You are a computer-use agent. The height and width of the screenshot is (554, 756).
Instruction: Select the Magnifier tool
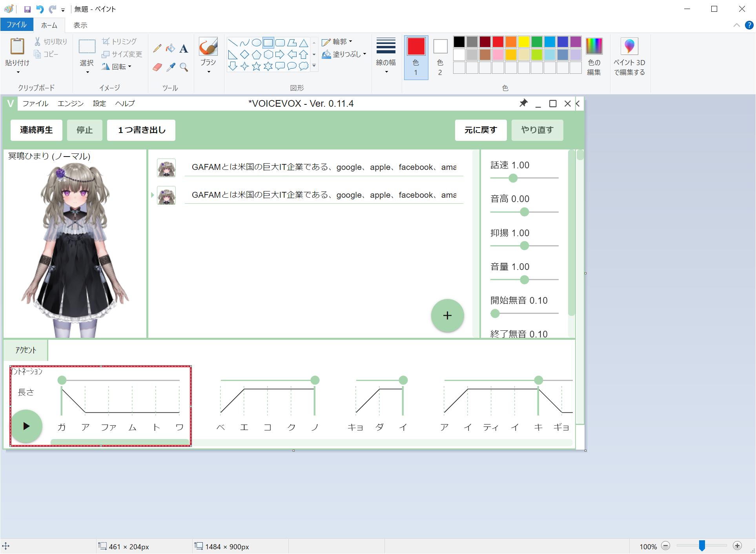(184, 67)
